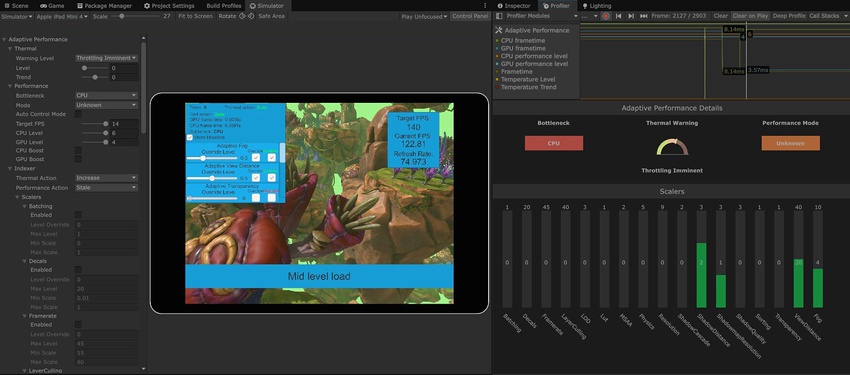Open the Bottleneck dropdown set to CPU
850x375 pixels.
106,95
